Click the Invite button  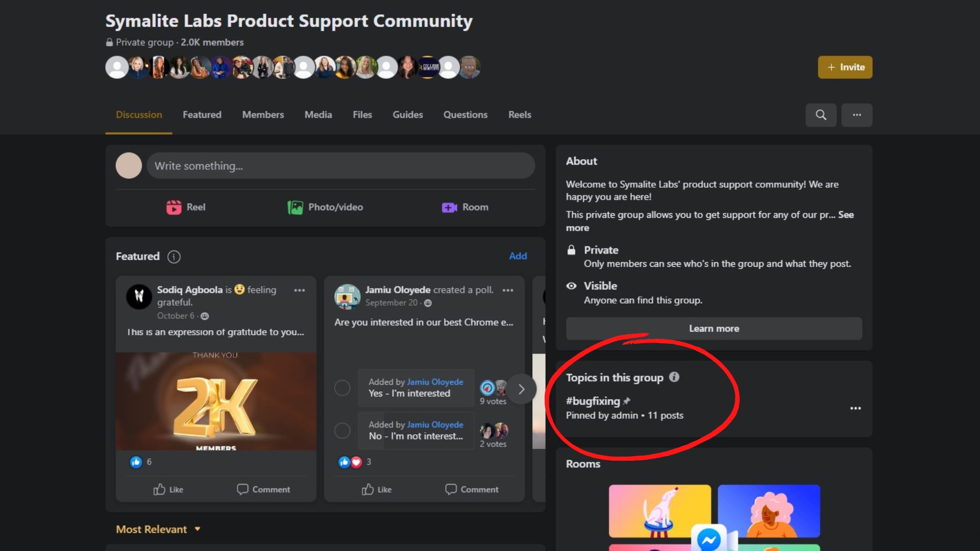(x=845, y=67)
